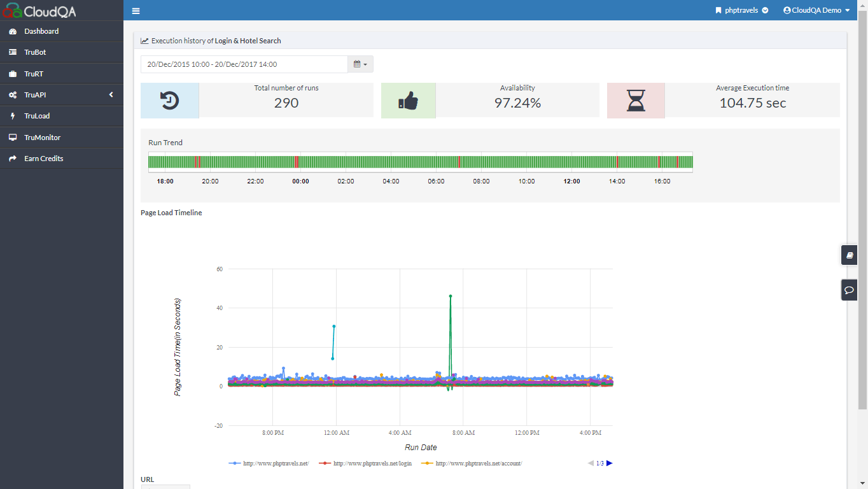Click the TruBot list icon
868x489 pixels.
point(13,52)
